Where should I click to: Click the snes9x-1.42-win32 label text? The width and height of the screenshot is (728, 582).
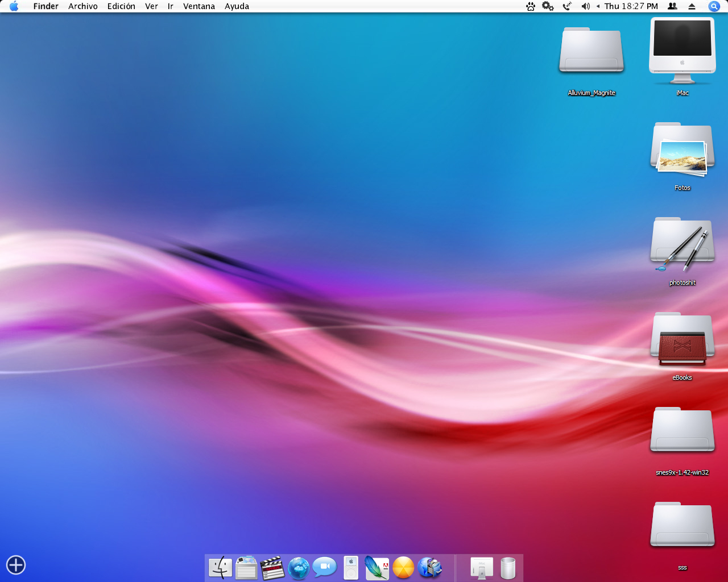pos(682,472)
